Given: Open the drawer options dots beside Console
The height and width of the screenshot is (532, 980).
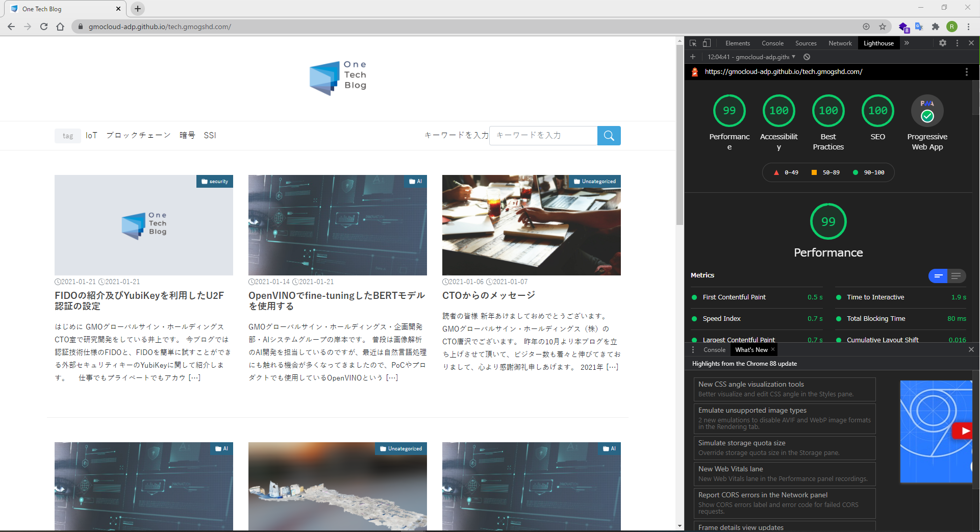Looking at the screenshot, I should click(693, 350).
